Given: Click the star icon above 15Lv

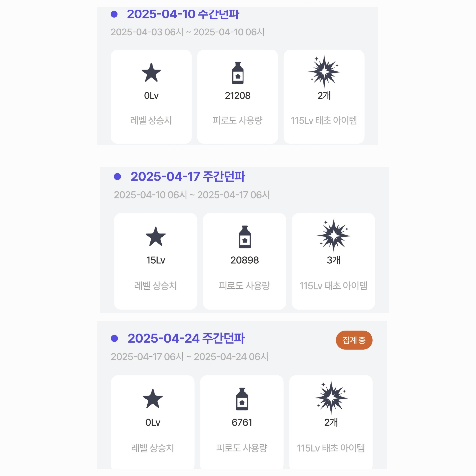Looking at the screenshot, I should pyautogui.click(x=156, y=236).
